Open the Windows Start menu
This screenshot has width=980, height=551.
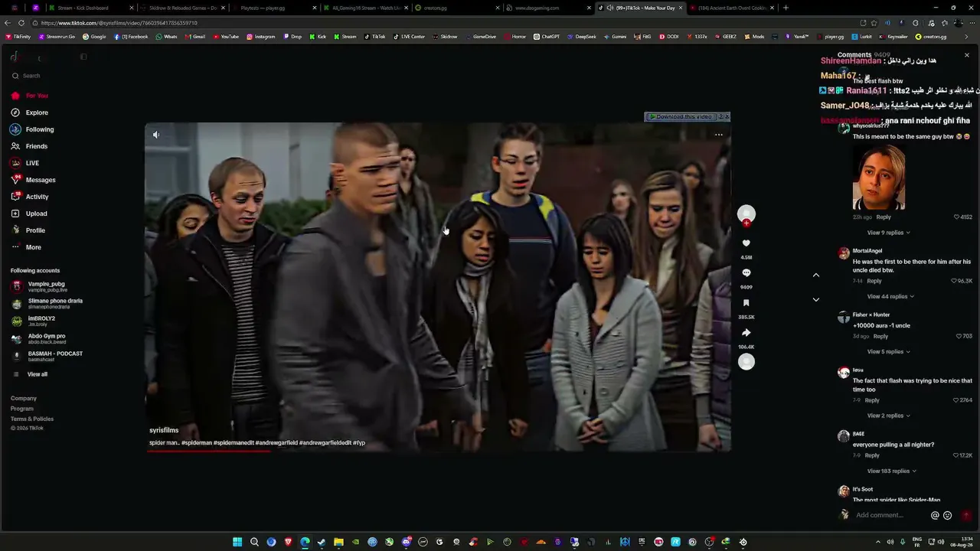click(x=237, y=542)
